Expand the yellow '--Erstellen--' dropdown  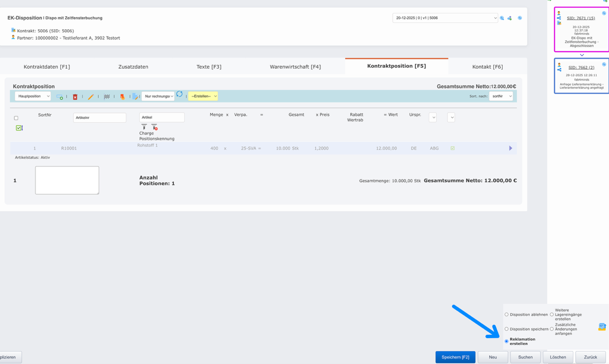point(203,96)
